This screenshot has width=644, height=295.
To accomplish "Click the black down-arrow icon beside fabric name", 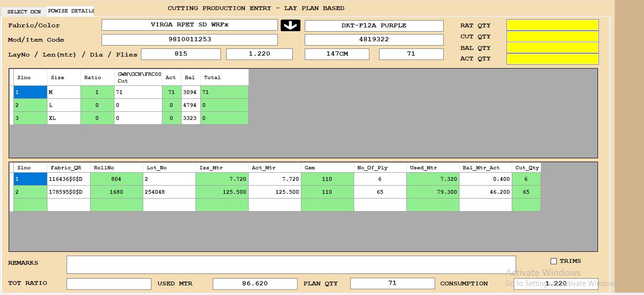I will (x=290, y=25).
